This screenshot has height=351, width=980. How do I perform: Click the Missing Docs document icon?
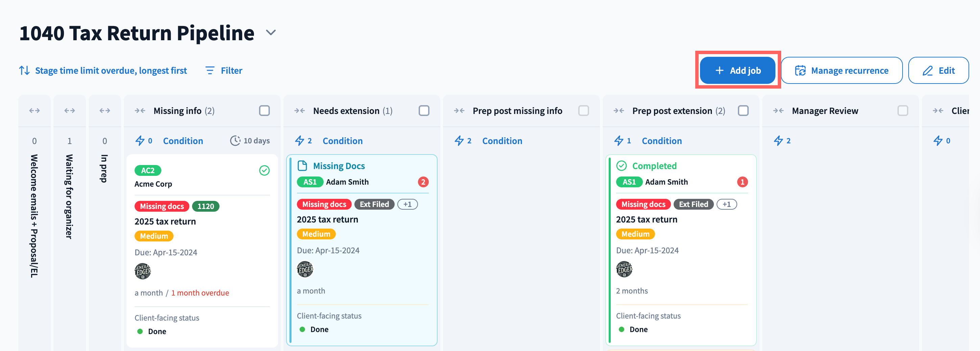(x=302, y=166)
